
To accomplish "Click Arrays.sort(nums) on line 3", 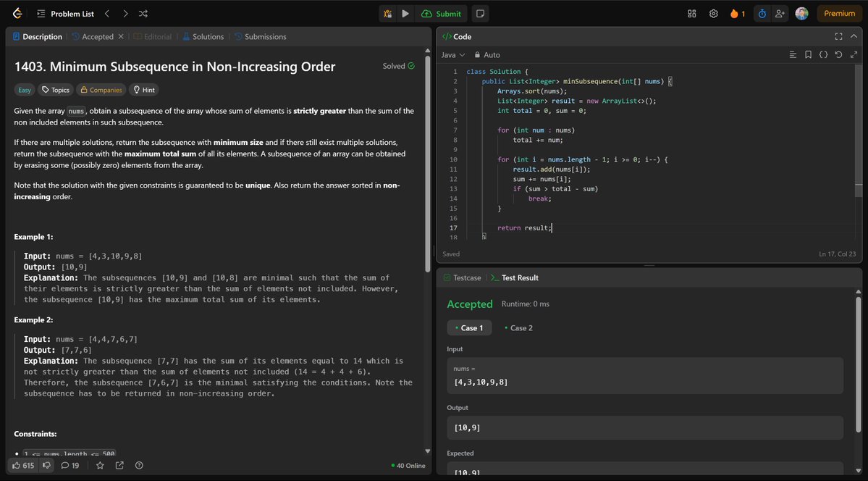I will coord(532,91).
